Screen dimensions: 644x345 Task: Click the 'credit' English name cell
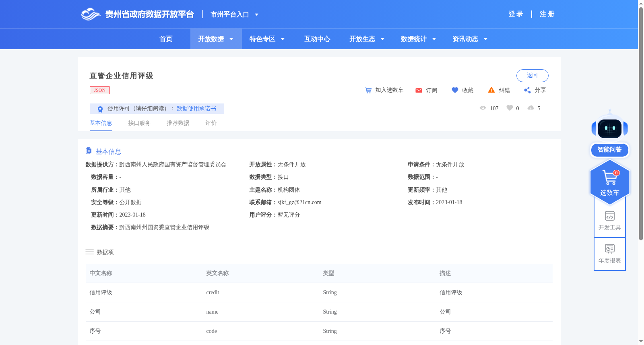pos(213,293)
